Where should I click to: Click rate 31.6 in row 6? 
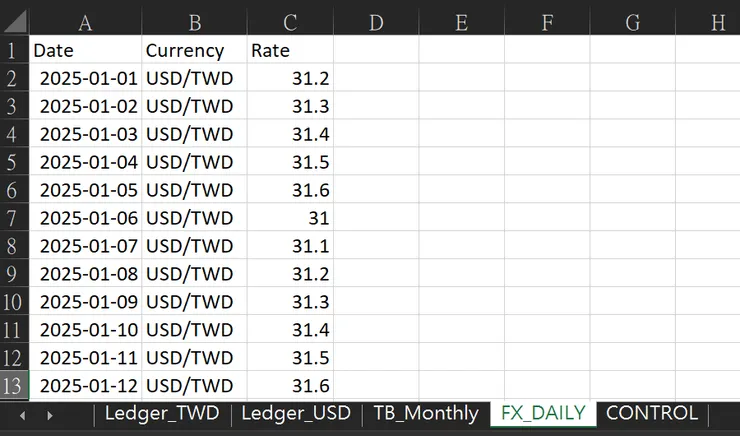pyautogui.click(x=290, y=189)
